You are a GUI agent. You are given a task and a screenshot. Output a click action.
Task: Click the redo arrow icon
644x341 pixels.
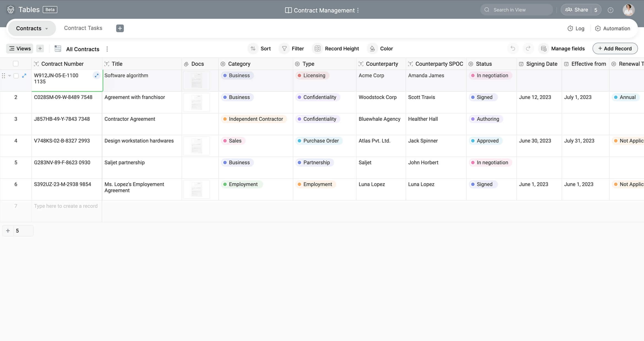pyautogui.click(x=528, y=48)
